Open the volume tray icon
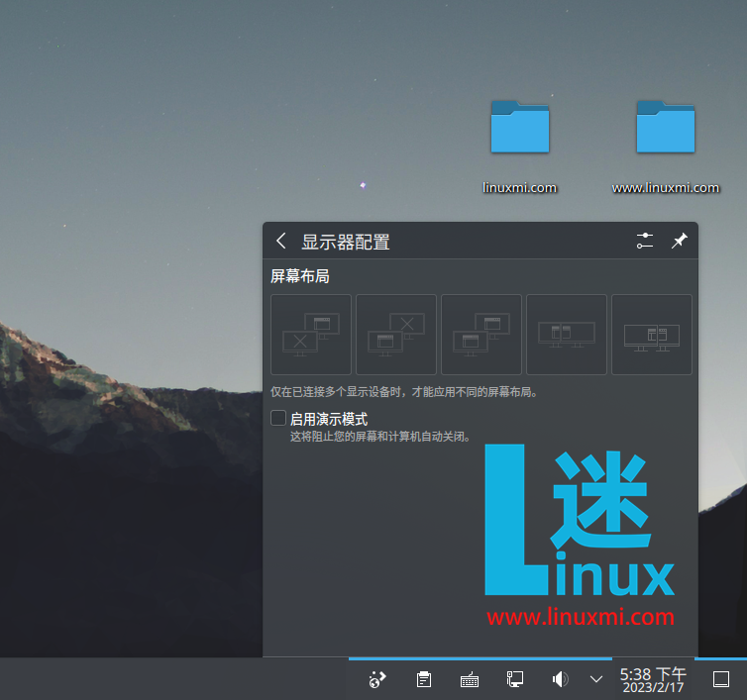The height and width of the screenshot is (700, 747). pyautogui.click(x=561, y=679)
